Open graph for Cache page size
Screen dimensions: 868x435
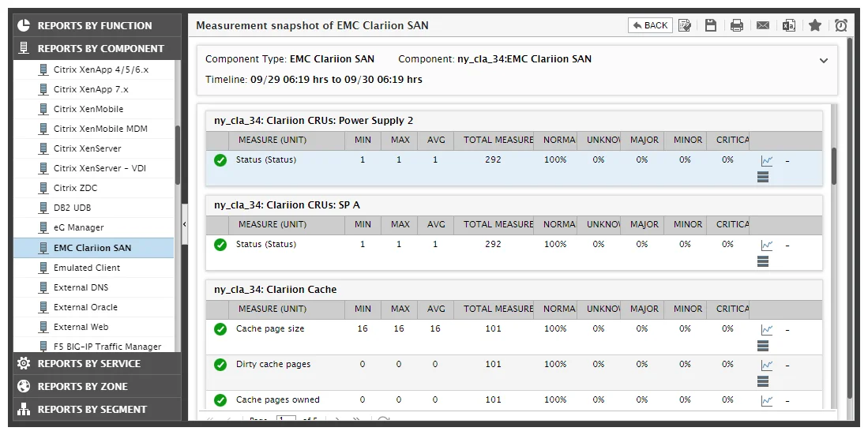767,330
